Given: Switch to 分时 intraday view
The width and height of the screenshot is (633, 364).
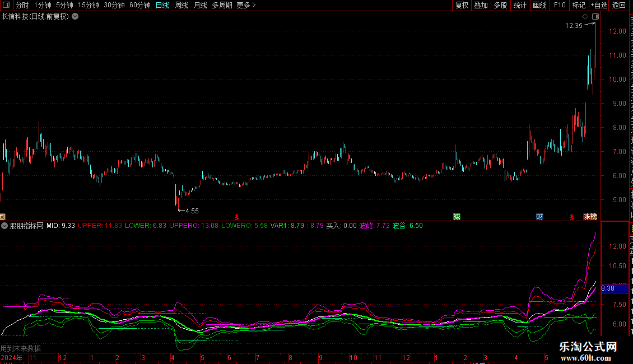Looking at the screenshot, I should tap(22, 5).
